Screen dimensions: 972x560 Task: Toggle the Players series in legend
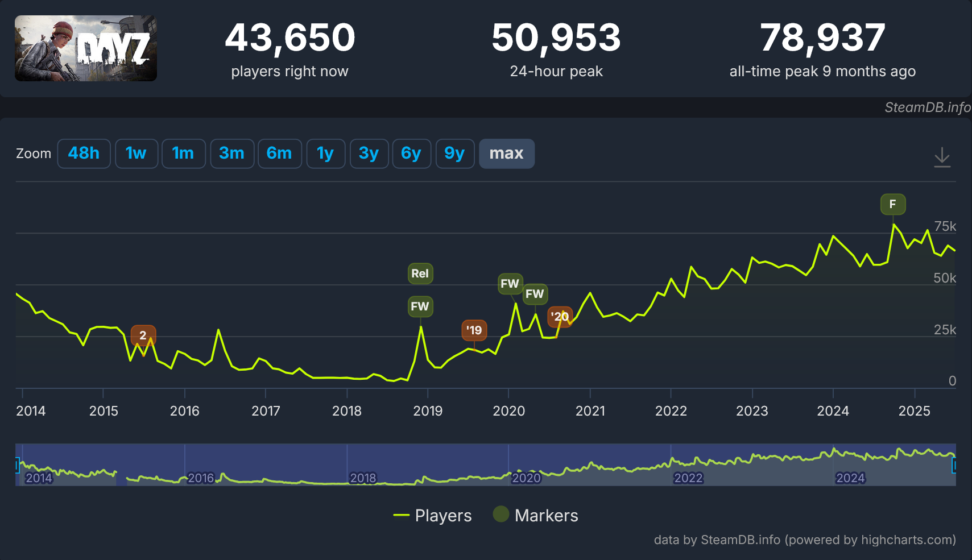(432, 516)
